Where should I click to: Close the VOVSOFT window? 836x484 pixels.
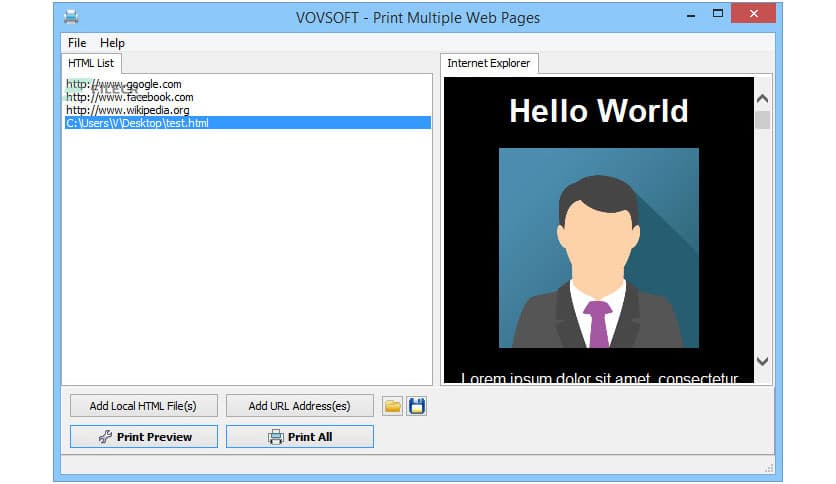[753, 14]
